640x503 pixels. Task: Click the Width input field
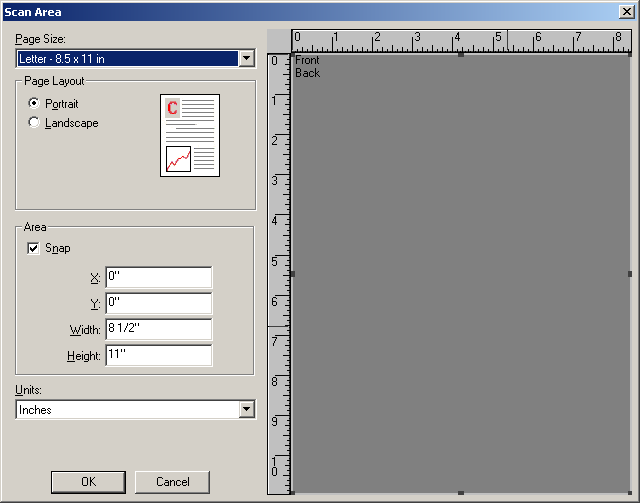click(159, 329)
